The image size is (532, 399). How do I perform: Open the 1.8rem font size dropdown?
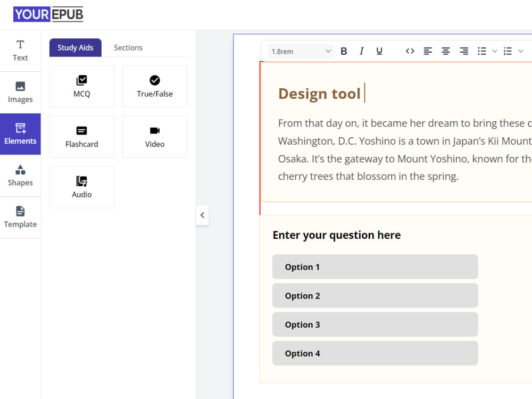coord(301,51)
